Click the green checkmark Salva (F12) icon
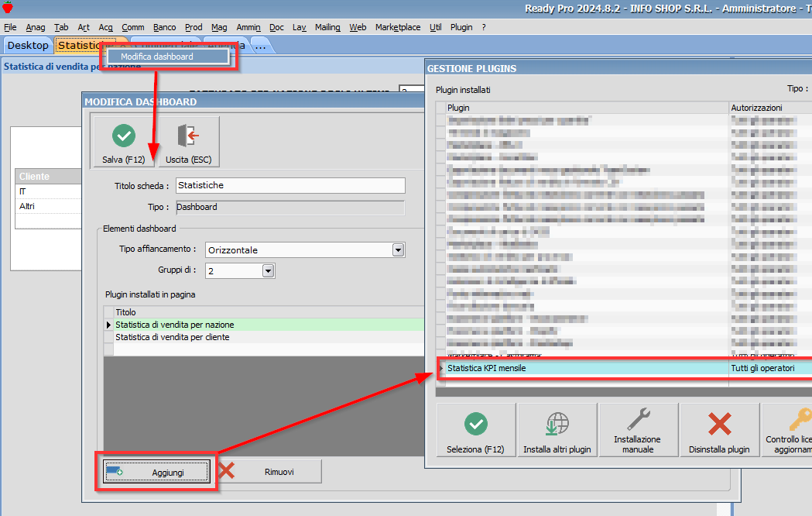 tap(124, 136)
